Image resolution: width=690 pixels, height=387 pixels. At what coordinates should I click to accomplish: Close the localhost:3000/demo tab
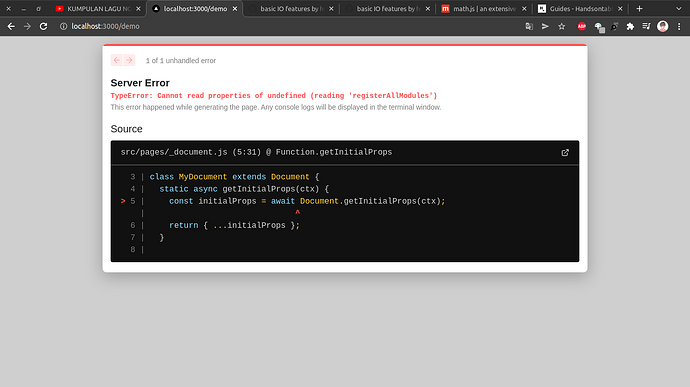235,9
